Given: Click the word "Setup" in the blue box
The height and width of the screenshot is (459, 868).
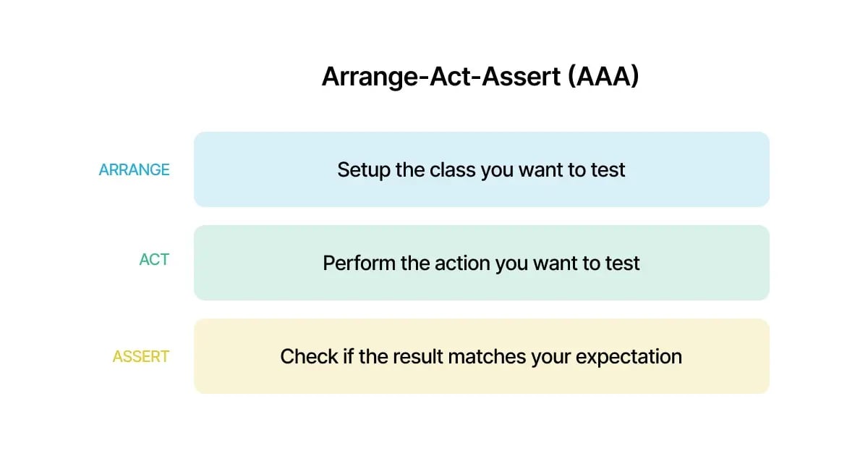Looking at the screenshot, I should pyautogui.click(x=364, y=170).
